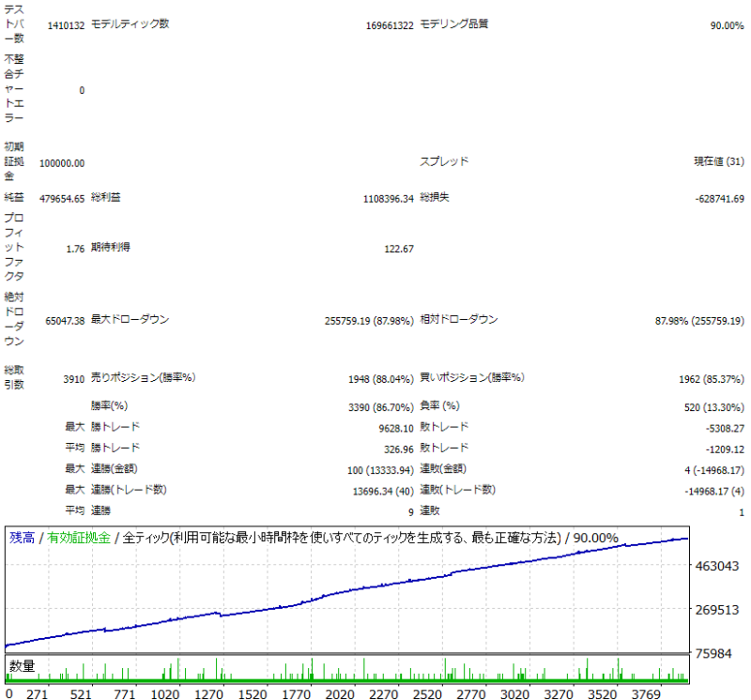This screenshot has height=700, width=751.
Task: Click the 買いポジション value 1962 (85.37%)
Action: pyautogui.click(x=711, y=380)
